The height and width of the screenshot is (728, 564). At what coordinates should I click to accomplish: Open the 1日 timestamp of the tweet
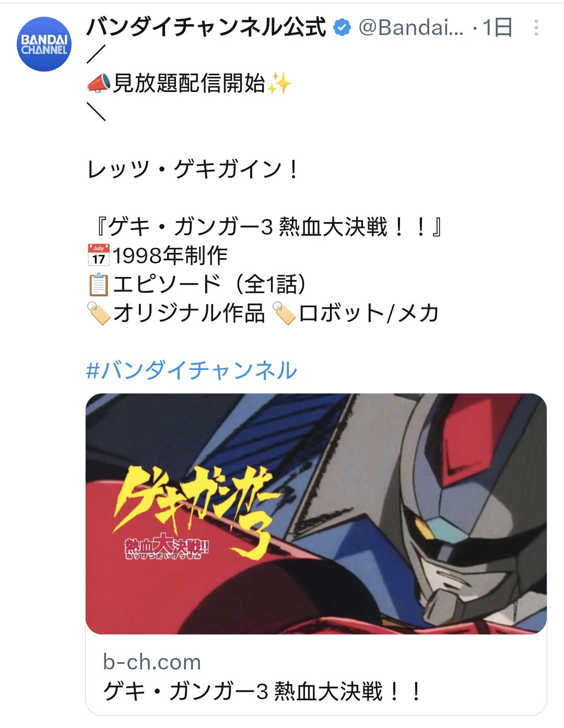coord(497,28)
